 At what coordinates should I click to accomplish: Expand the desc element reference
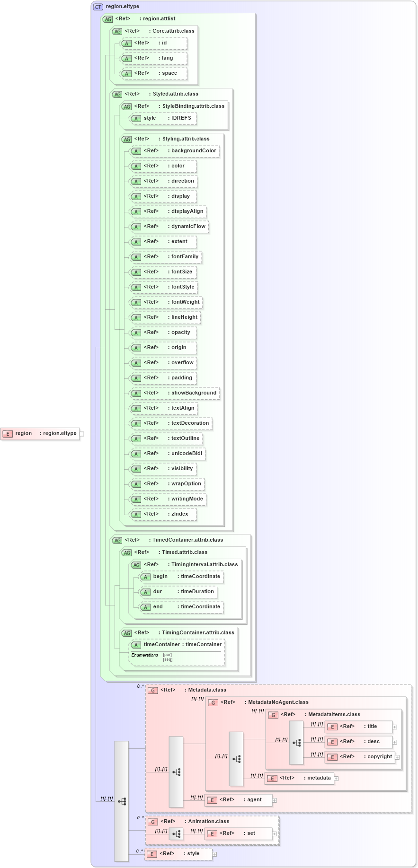tap(395, 742)
